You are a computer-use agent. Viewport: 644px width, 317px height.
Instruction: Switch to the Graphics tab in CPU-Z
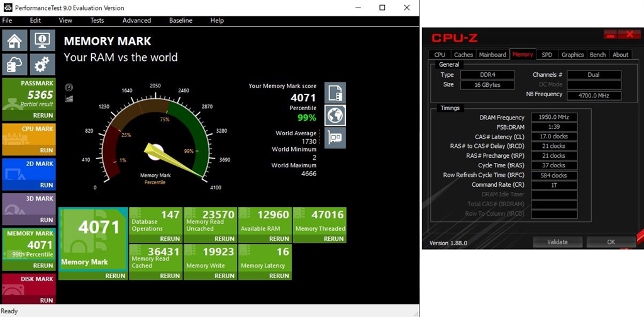pyautogui.click(x=572, y=55)
